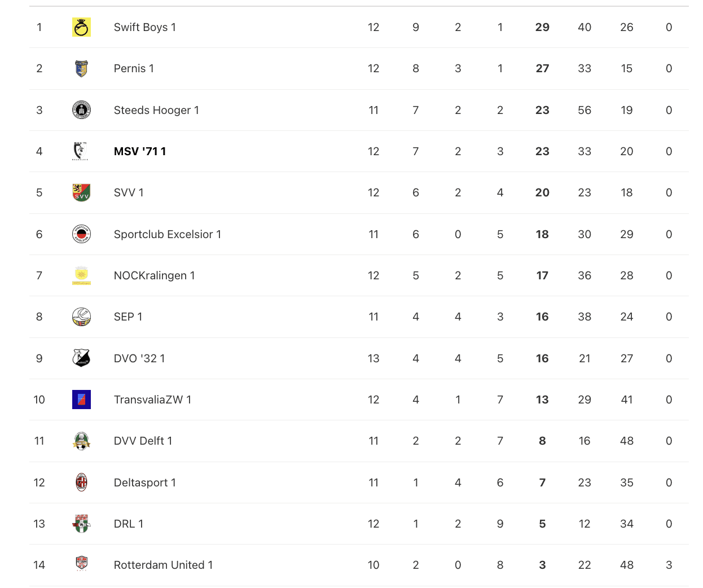Click the NOCKralingen 1 club logo
Viewport: 703px width, 588px height.
pyautogui.click(x=81, y=275)
